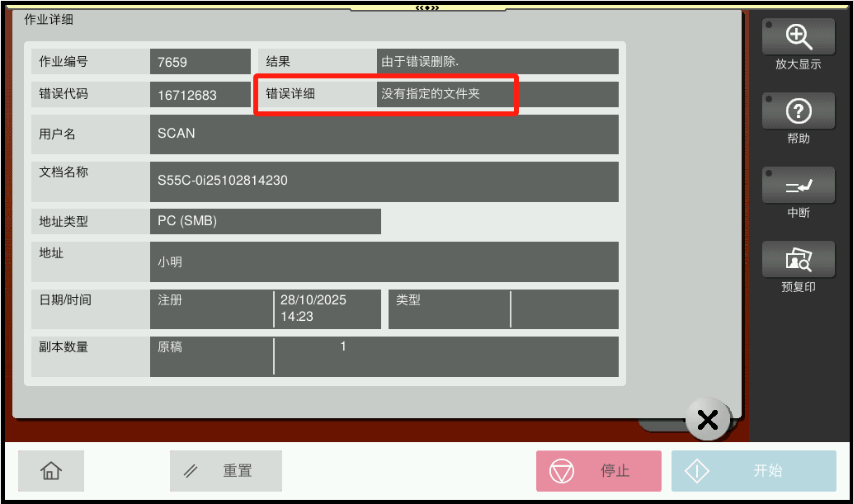This screenshot has width=853, height=504.
Task: Open 帮助 with the question mark icon
Action: point(798,111)
